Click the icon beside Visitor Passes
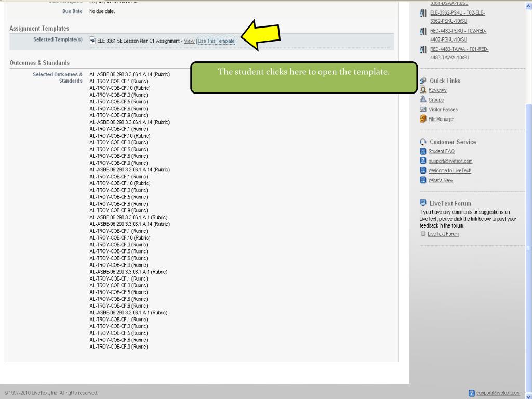Image resolution: width=532 pixels, height=399 pixels. coord(423,109)
